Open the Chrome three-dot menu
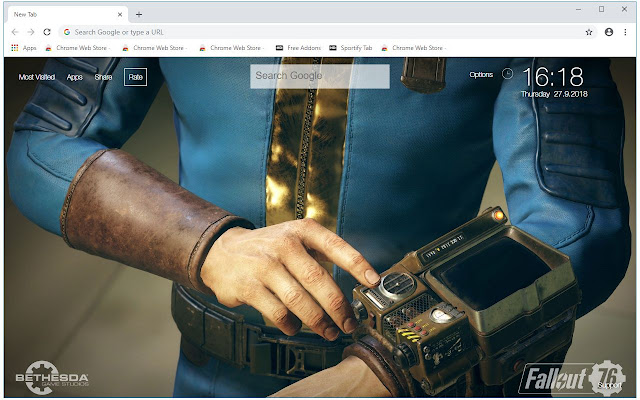 625,32
